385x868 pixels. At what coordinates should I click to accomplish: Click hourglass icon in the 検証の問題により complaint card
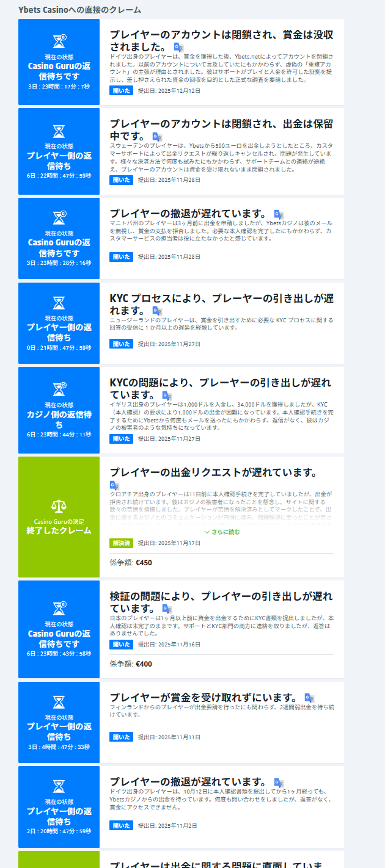point(59,608)
